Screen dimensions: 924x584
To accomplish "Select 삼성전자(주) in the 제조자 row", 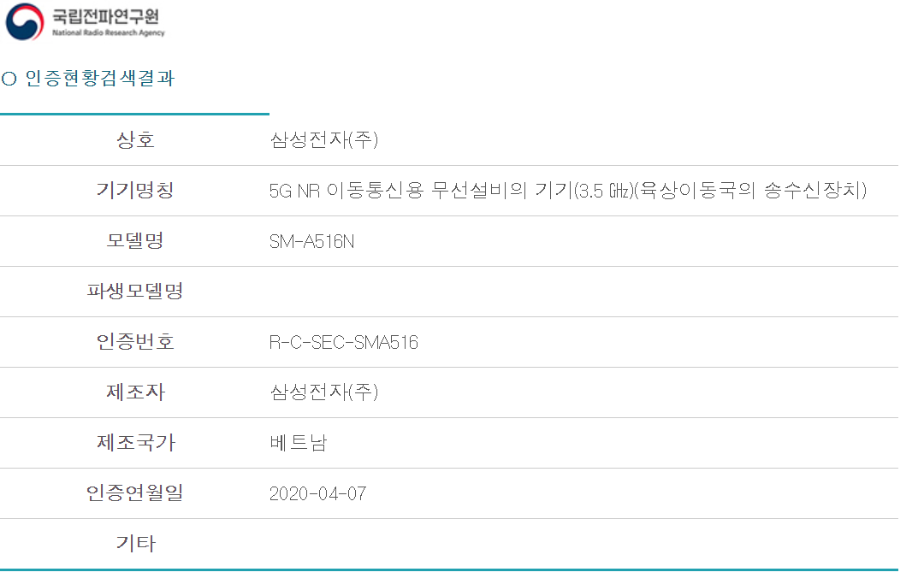I will coord(323,392).
